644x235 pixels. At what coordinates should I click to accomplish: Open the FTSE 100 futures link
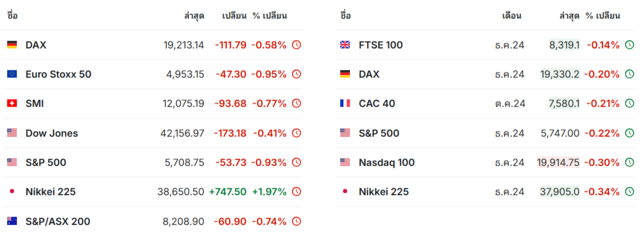point(381,45)
